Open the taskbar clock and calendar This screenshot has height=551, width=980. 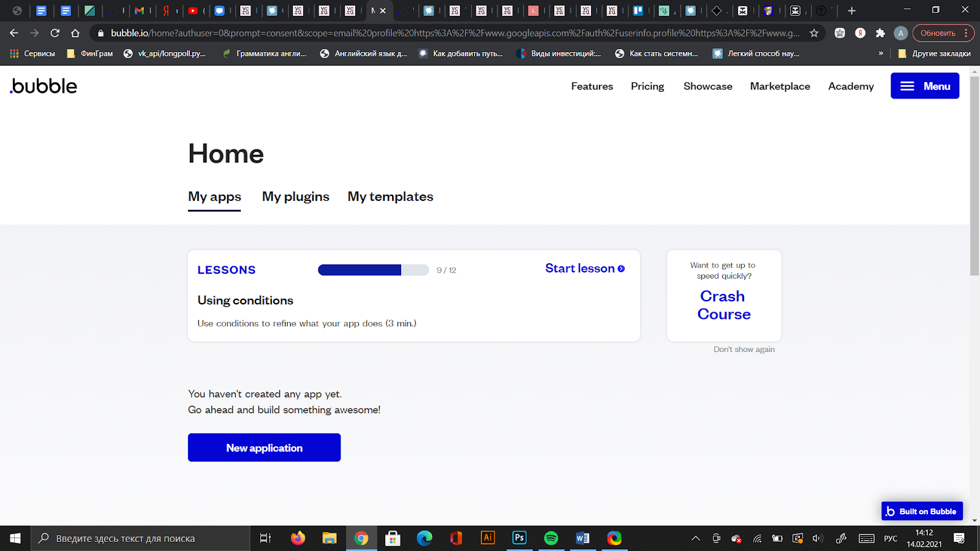(924, 538)
